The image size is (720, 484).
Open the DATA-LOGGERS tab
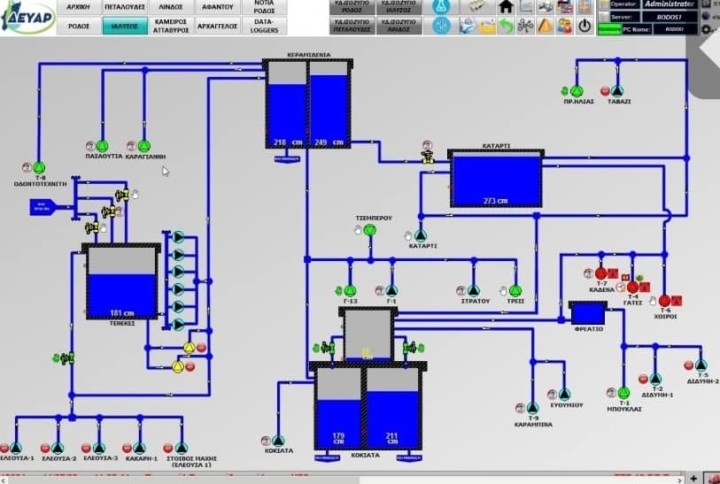tap(263, 26)
